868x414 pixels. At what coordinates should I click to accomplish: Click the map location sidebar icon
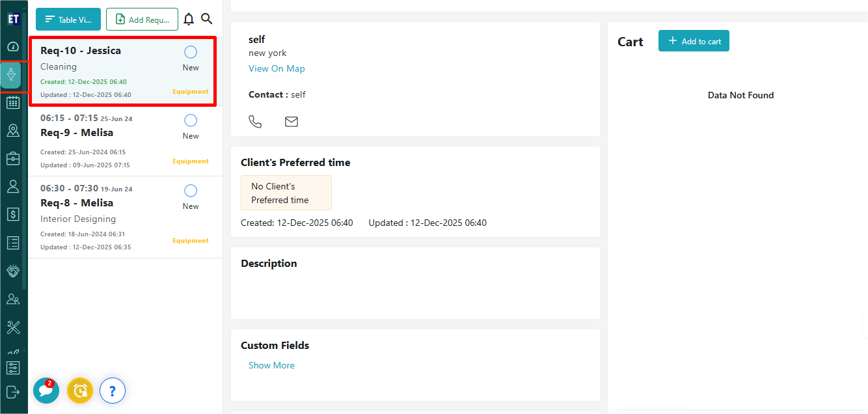tap(12, 131)
